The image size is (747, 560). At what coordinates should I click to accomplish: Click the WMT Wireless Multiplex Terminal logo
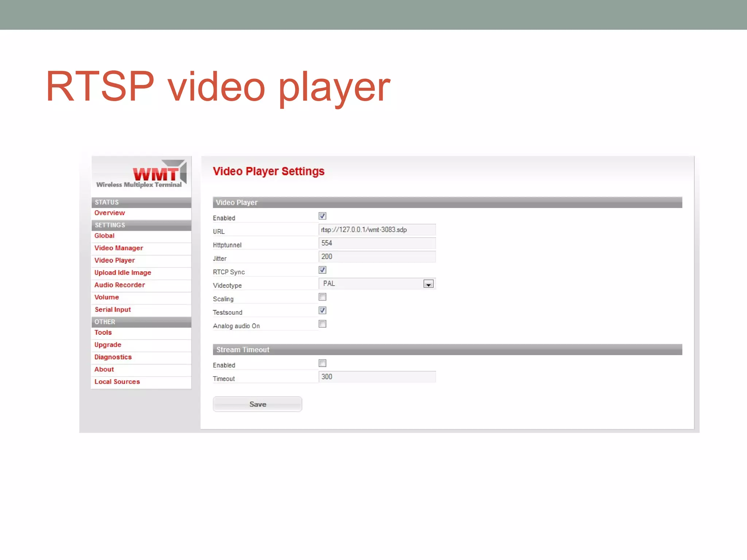(141, 175)
